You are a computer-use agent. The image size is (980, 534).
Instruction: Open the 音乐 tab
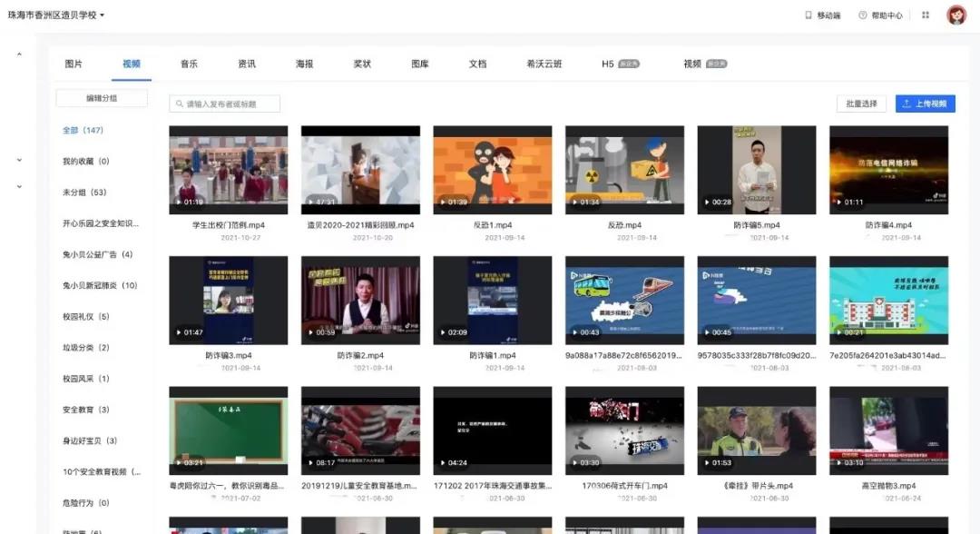point(189,64)
